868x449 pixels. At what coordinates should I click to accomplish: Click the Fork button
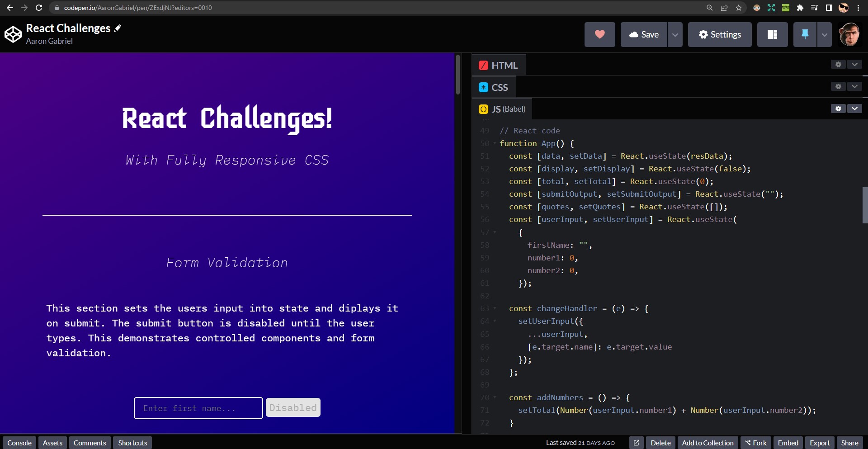[756, 443]
